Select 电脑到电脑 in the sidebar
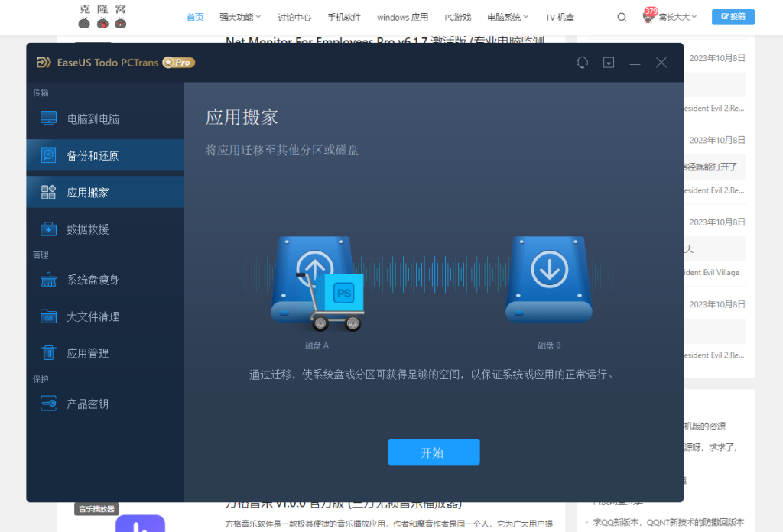The width and height of the screenshot is (783, 532). [106, 118]
